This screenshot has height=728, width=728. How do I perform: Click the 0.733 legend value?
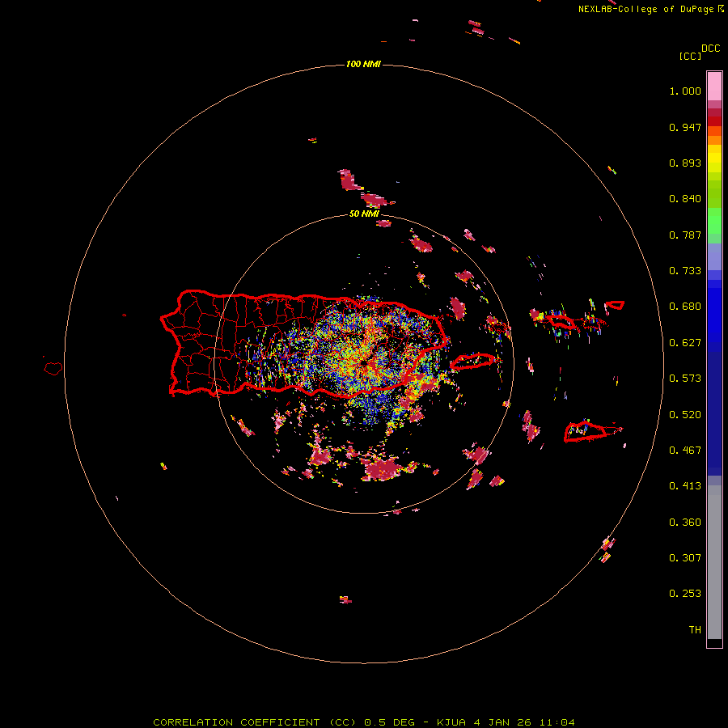pyautogui.click(x=685, y=271)
